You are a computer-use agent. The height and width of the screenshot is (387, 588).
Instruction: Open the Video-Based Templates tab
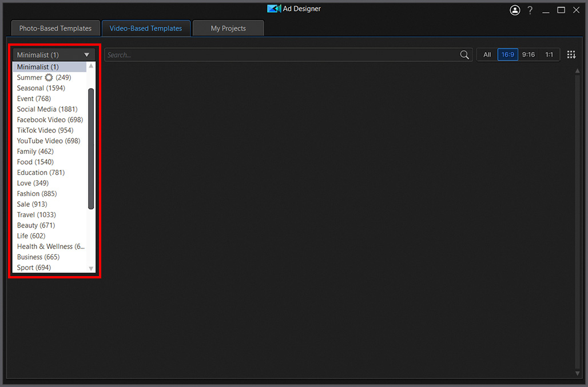(x=146, y=28)
